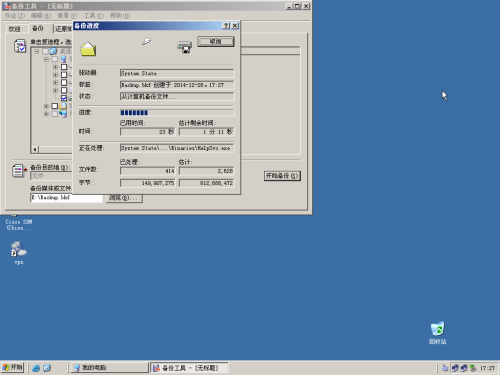This screenshot has width=500, height=375.
Task: Collapse the My Computer tree node
Action: pyautogui.click(x=46, y=59)
